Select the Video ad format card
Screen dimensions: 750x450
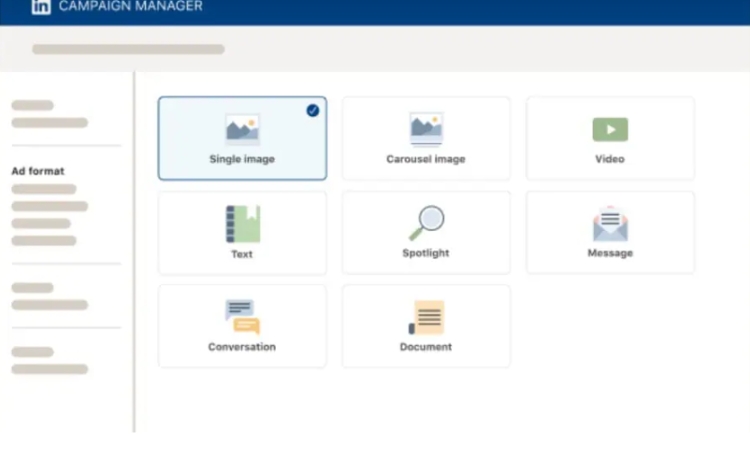pos(610,138)
